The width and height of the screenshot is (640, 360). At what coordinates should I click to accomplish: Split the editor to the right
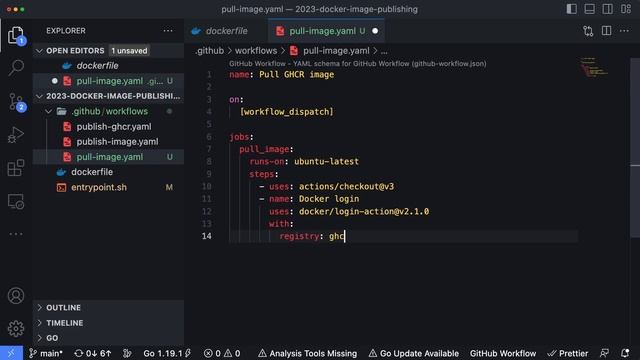click(607, 31)
